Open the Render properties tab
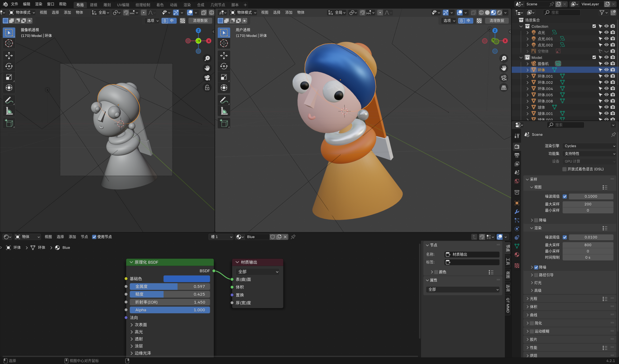The image size is (619, 364). 517,147
